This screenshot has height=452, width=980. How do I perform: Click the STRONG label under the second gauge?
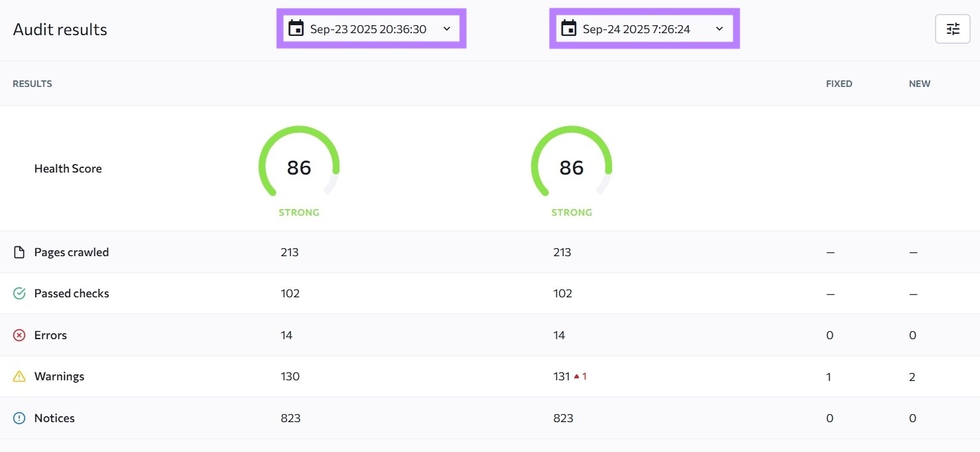coord(572,212)
